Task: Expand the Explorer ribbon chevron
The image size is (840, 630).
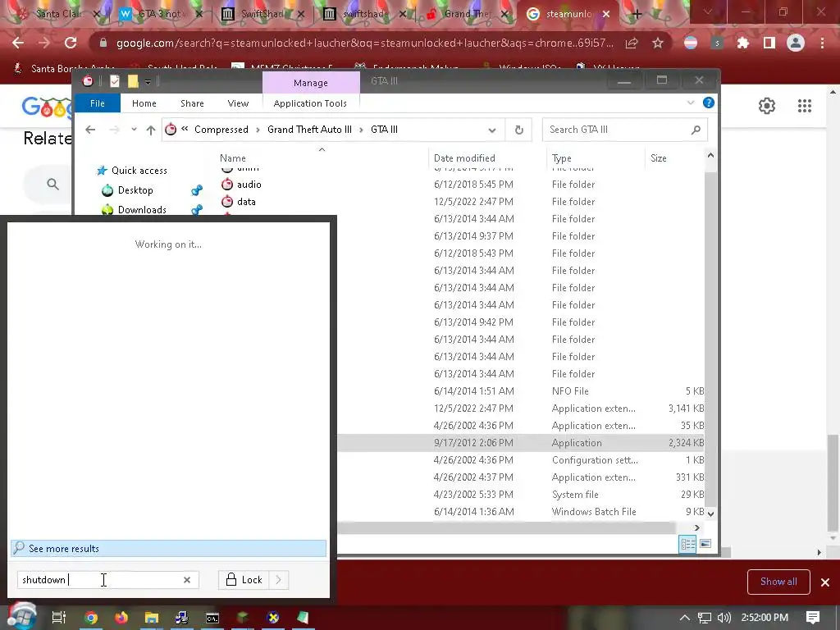Action: point(691,103)
